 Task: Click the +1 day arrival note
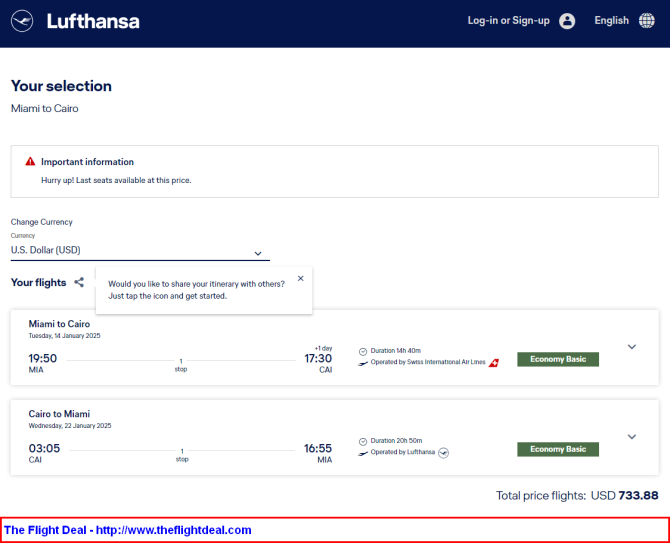click(x=323, y=348)
